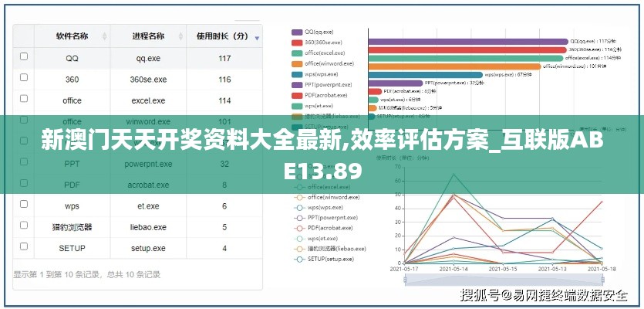Screen dimensions: 644x309
Task: Grab the left handle of data zoom slider
Action: tap(406, 280)
